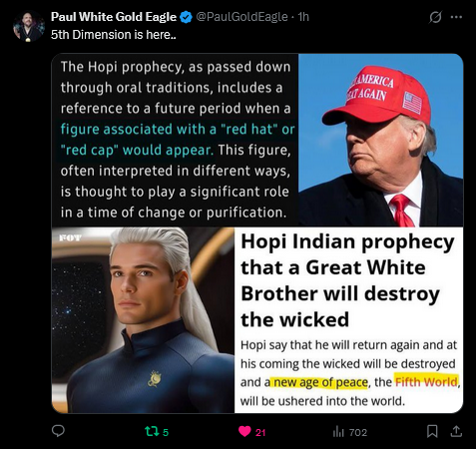Open Paul White Gold Eagle's profile avatar
Image resolution: width=476 pixels, height=449 pixels.
click(x=29, y=26)
